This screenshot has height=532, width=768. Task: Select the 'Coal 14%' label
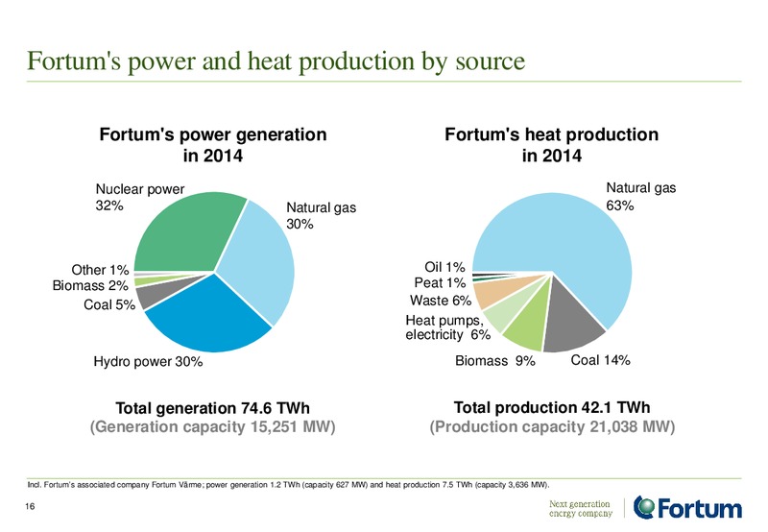(x=601, y=360)
